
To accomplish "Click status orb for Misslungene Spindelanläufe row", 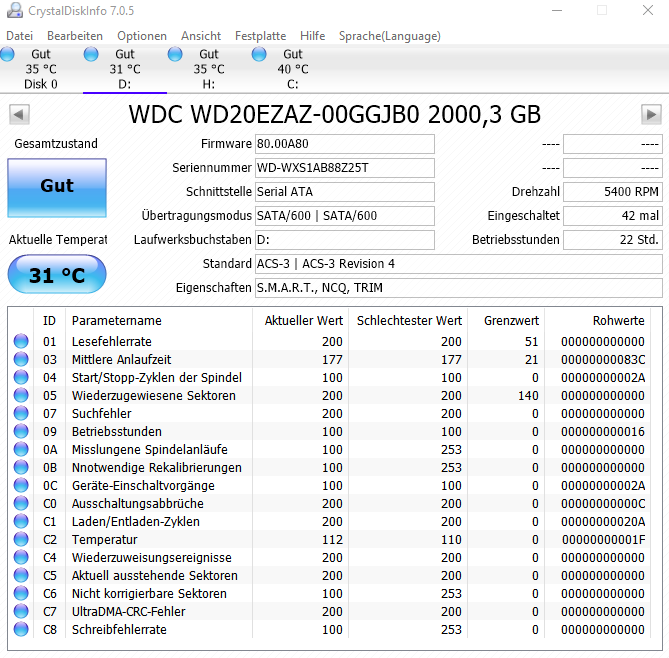I will 21,449.
